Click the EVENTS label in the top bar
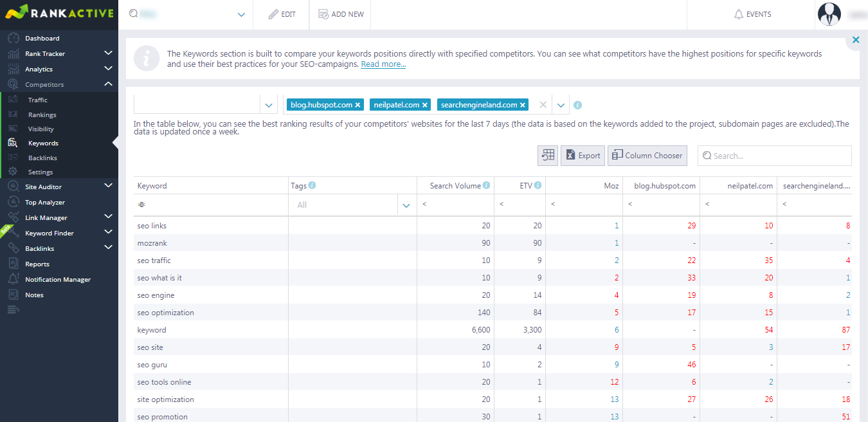This screenshot has width=868, height=422. 759,14
